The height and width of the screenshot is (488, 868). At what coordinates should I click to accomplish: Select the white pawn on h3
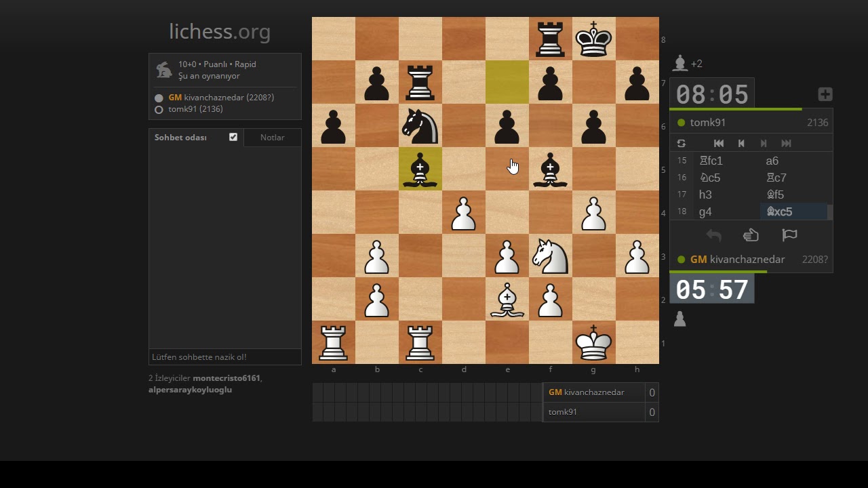tap(637, 256)
